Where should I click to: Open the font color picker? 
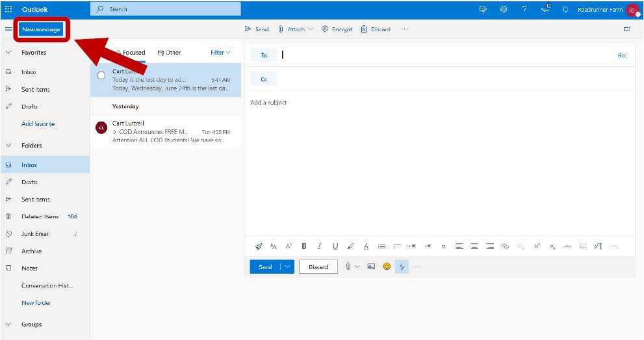tap(366, 246)
